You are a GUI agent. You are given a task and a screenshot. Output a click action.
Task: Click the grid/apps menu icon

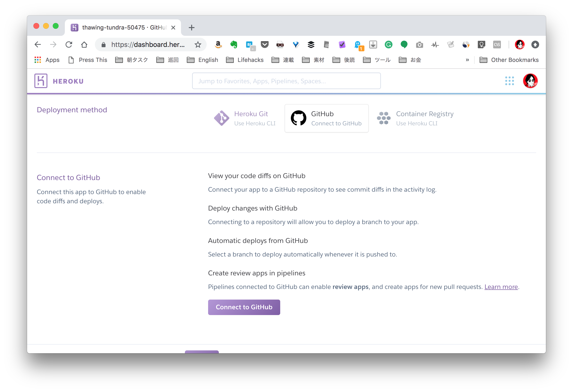click(510, 81)
